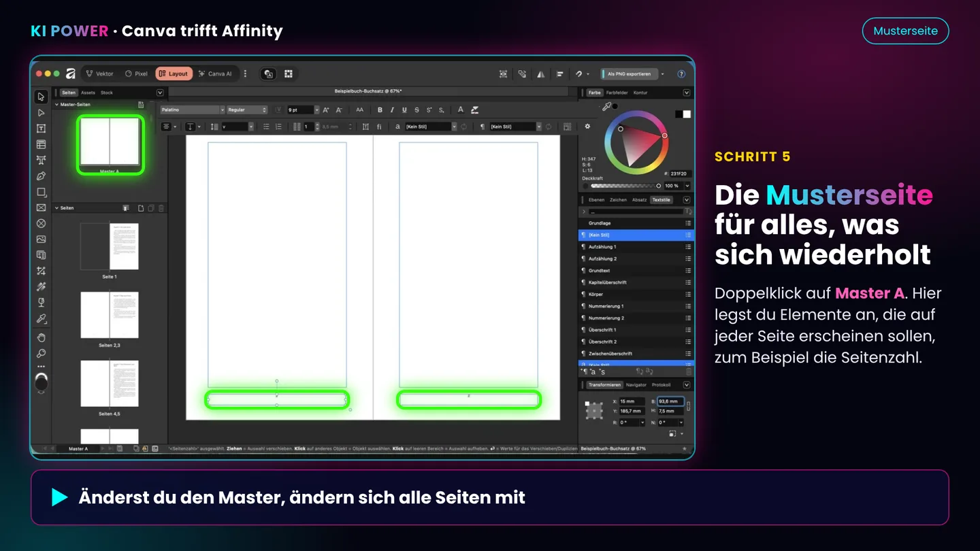Open the Navigator tab
The width and height of the screenshot is (980, 551).
coord(636,385)
